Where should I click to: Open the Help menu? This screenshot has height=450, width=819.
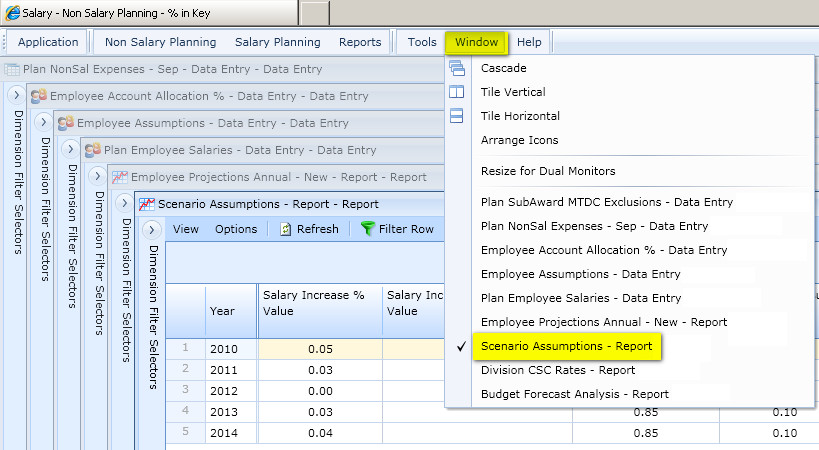(529, 42)
